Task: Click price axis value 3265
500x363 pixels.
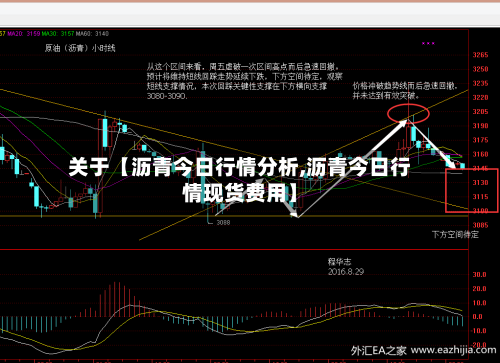Action: (480, 55)
